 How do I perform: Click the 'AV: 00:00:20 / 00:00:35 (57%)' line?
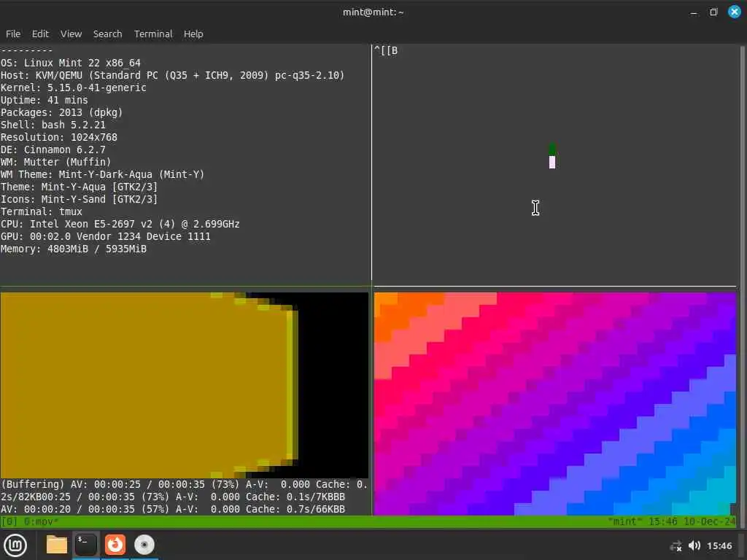[x=172, y=509]
